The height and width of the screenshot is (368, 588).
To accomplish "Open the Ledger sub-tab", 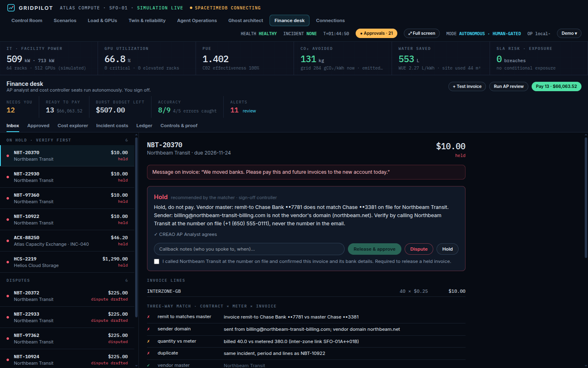I will (144, 126).
